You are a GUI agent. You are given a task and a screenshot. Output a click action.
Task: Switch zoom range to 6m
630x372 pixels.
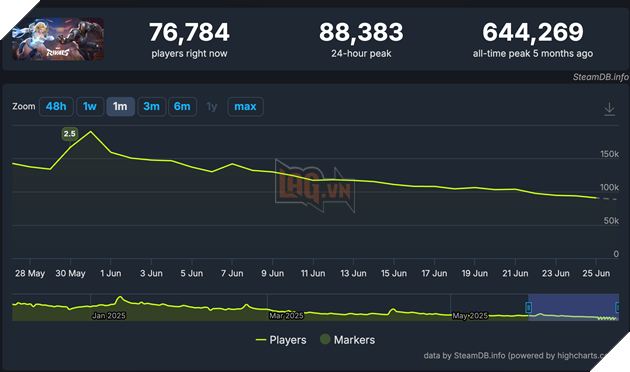point(182,106)
